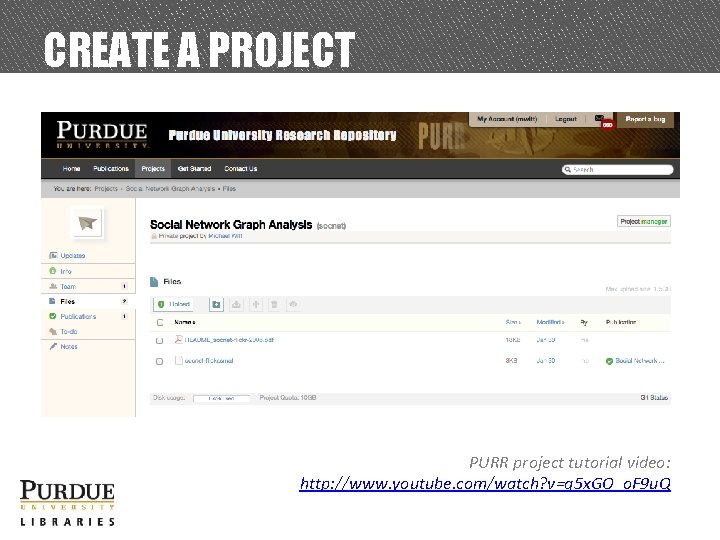Open the Updates sidebar icon

pyautogui.click(x=53, y=255)
